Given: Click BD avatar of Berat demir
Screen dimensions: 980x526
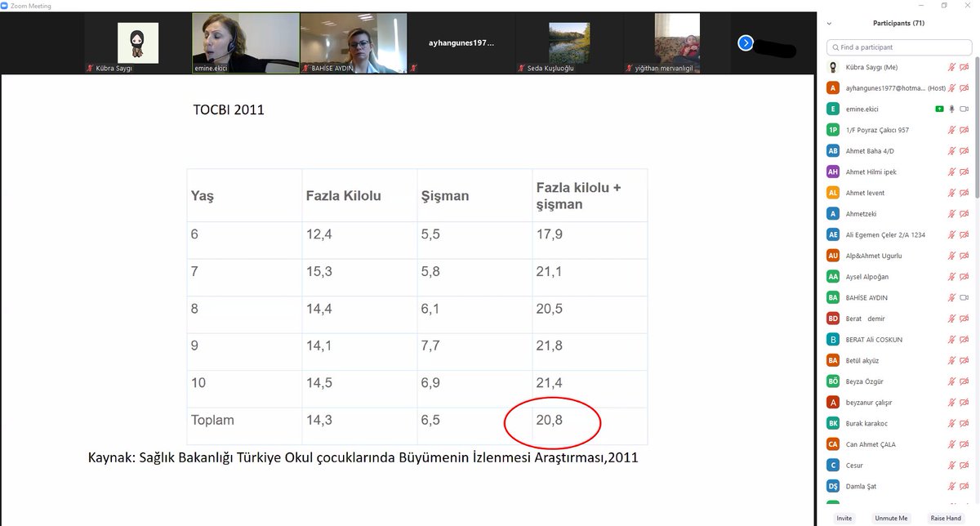Looking at the screenshot, I should (x=833, y=319).
